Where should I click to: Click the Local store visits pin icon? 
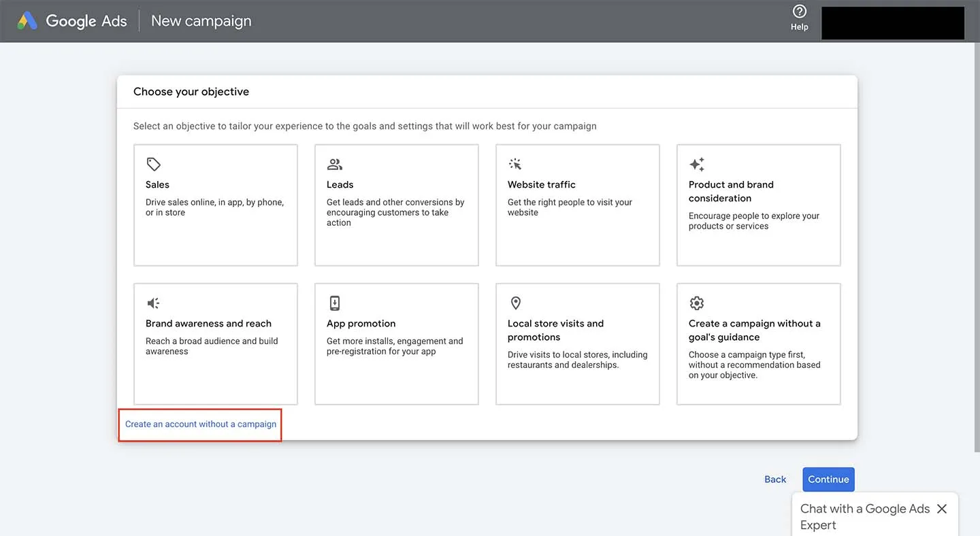click(515, 303)
